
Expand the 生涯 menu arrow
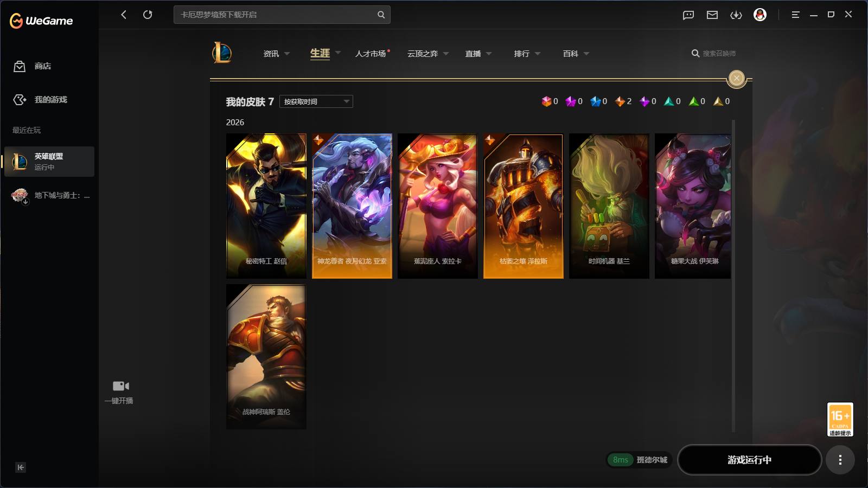tap(338, 53)
